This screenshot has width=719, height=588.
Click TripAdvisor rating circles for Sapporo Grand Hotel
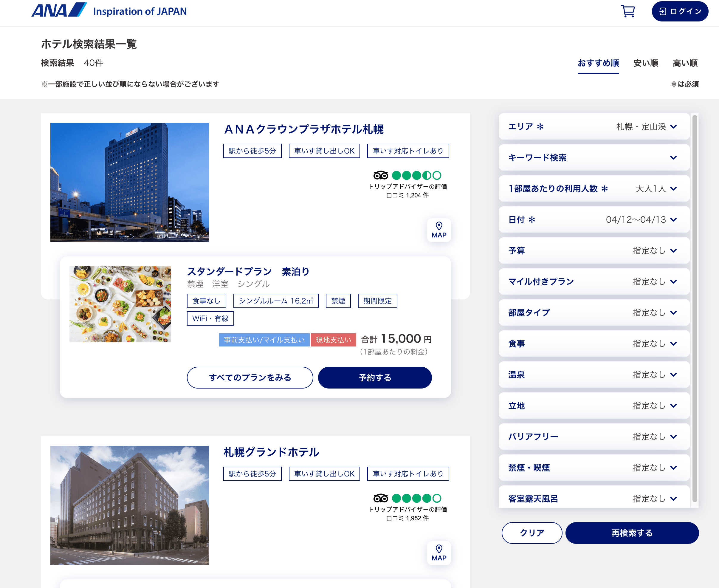point(416,498)
